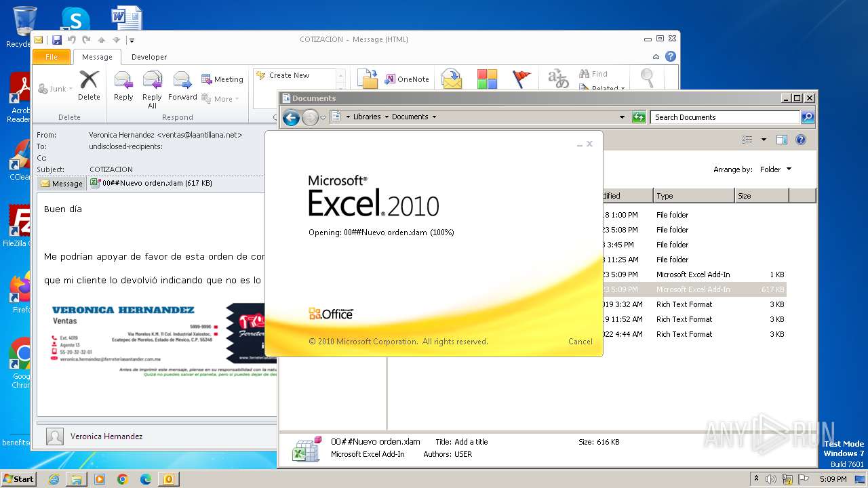
Task: Click the Refresh button in Explorer
Action: (639, 117)
